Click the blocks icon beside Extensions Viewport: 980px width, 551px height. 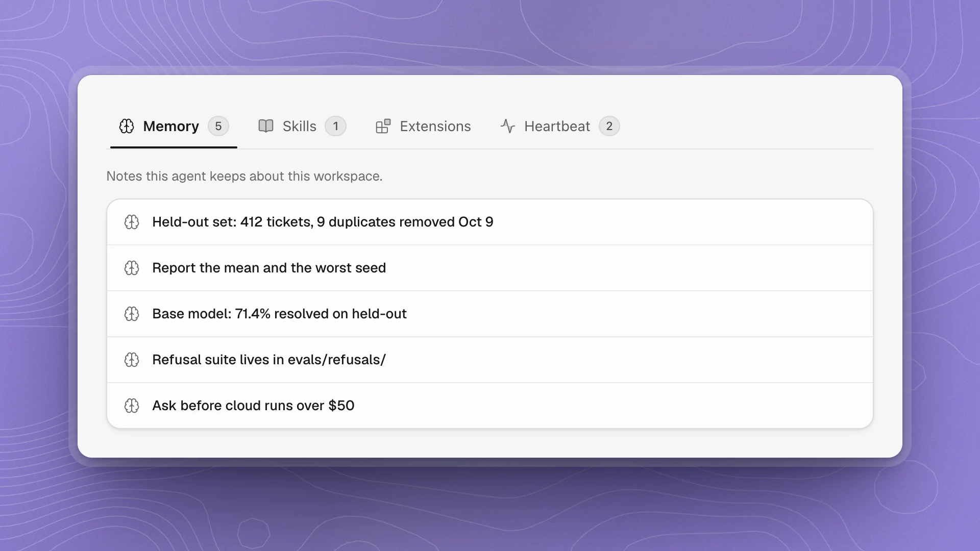[x=383, y=126]
